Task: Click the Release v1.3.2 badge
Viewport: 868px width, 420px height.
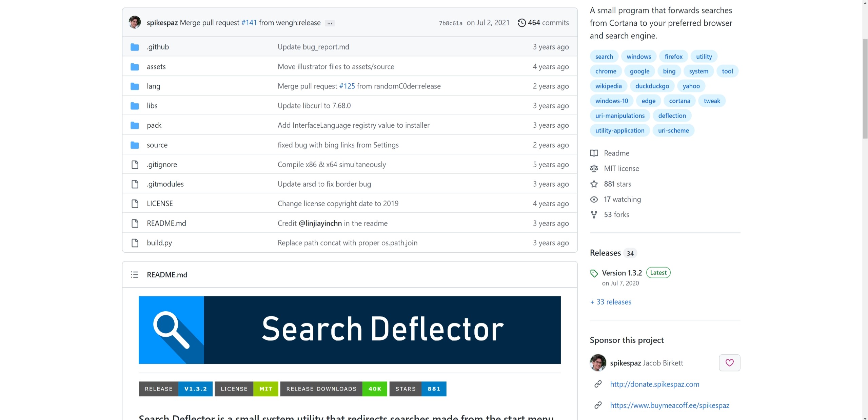Action: (175, 389)
